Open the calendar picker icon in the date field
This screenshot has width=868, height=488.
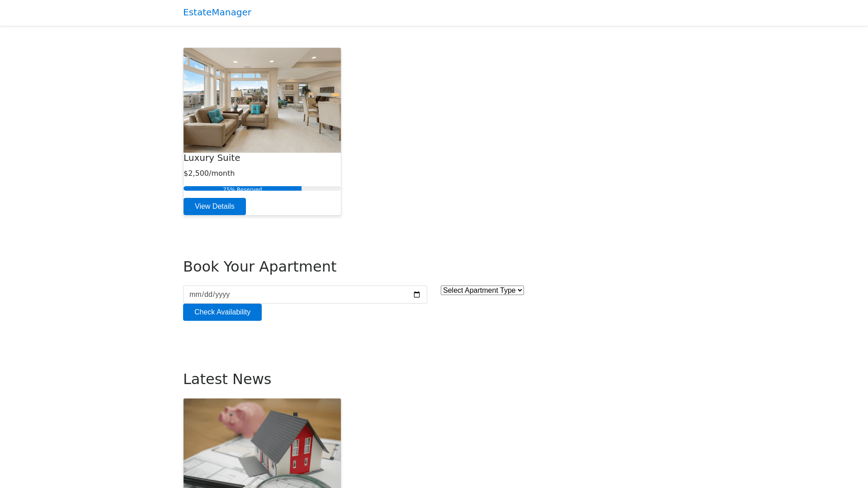pyautogui.click(x=417, y=295)
